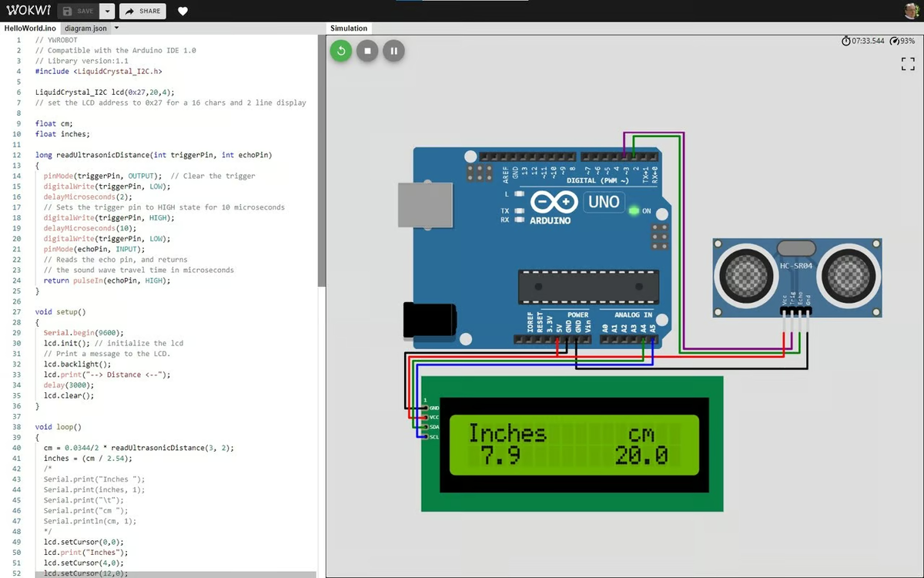
Task: Click the Save button
Action: coord(78,12)
